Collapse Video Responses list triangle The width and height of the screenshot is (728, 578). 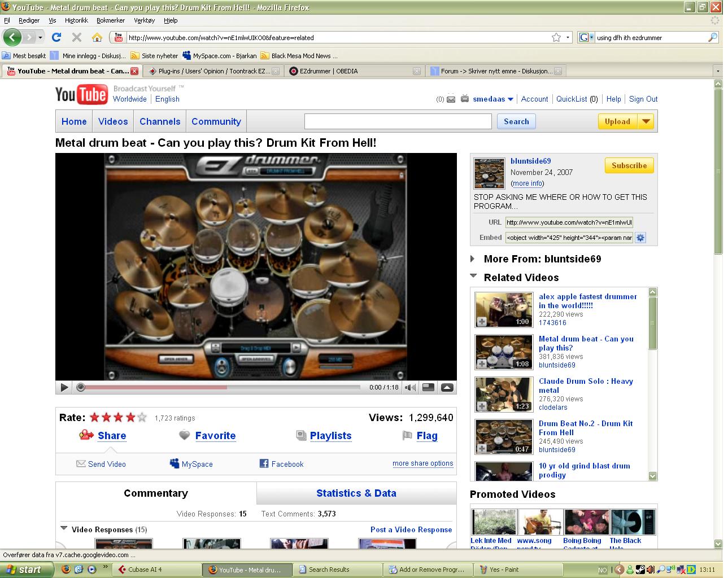point(64,529)
